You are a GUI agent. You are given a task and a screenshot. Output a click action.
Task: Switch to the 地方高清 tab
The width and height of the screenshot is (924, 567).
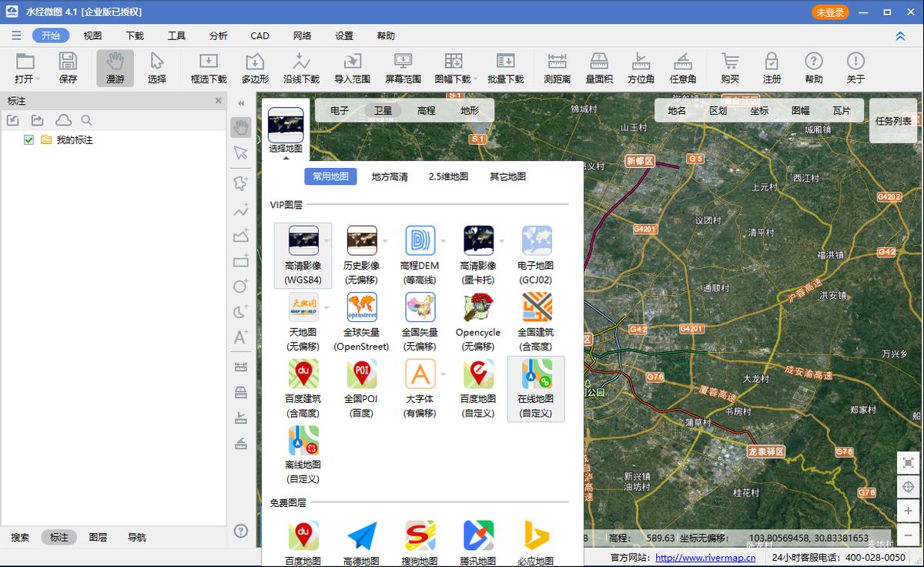[391, 176]
